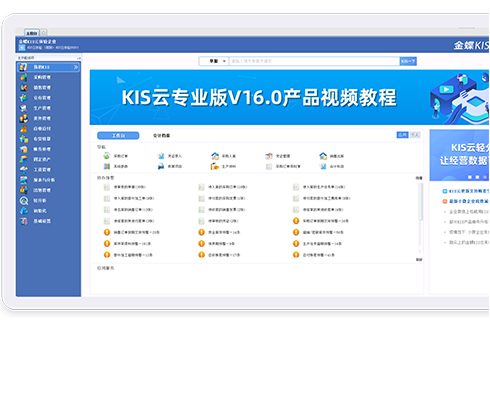This screenshot has width=490, height=420.
Task: Open news link with orange icon
Action: pyautogui.click(x=465, y=201)
